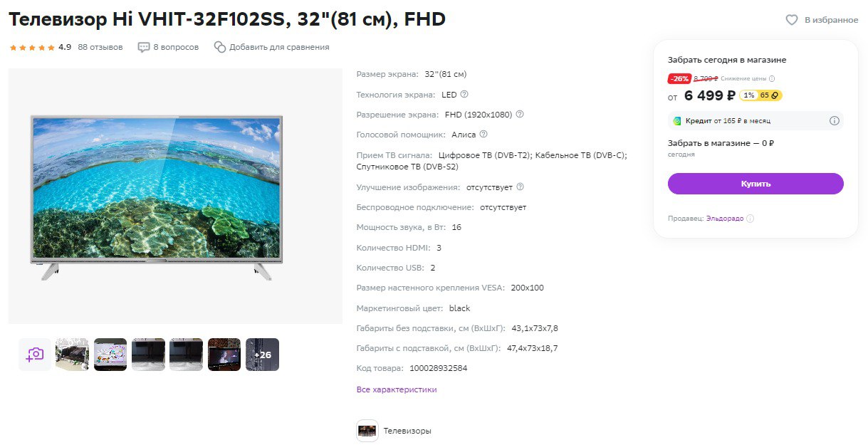Go to Телевизоры category link
The width and height of the screenshot is (868, 445).
pos(407,431)
